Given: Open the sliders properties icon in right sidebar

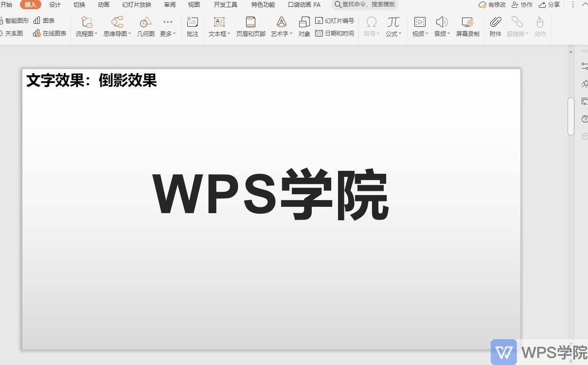Looking at the screenshot, I should [x=585, y=66].
